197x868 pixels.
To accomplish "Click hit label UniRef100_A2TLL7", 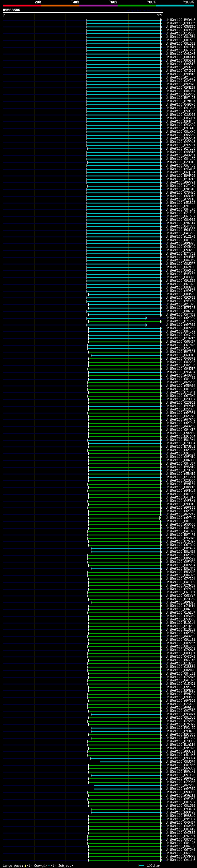I will 180,78.
